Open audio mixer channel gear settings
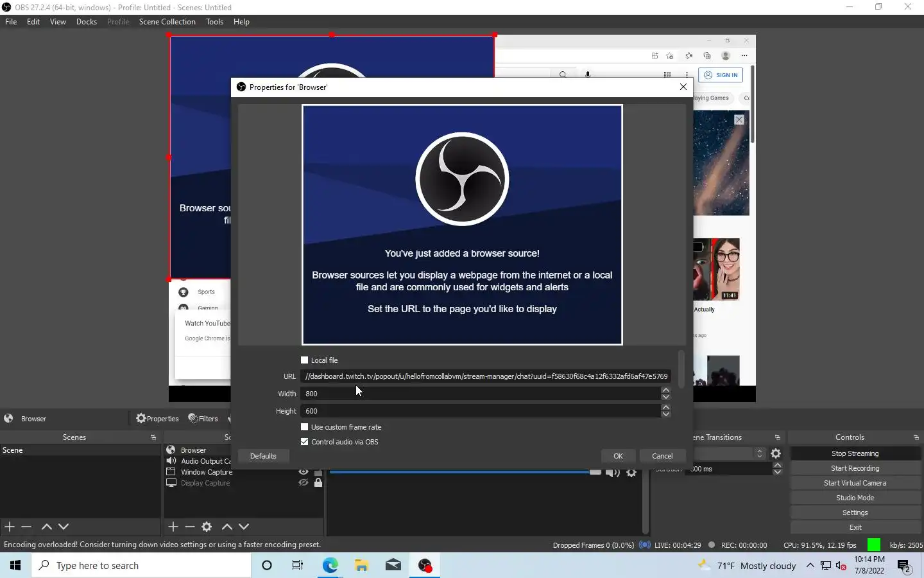 (x=631, y=473)
